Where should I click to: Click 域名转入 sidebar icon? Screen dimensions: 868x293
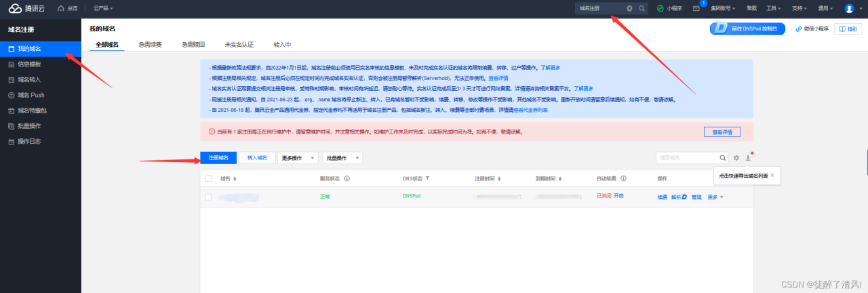click(11, 79)
